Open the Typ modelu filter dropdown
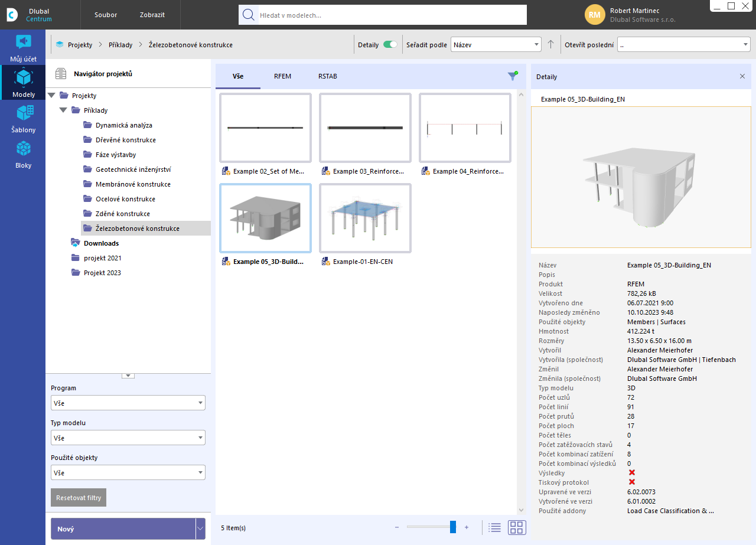The width and height of the screenshot is (756, 545). pyautogui.click(x=128, y=438)
